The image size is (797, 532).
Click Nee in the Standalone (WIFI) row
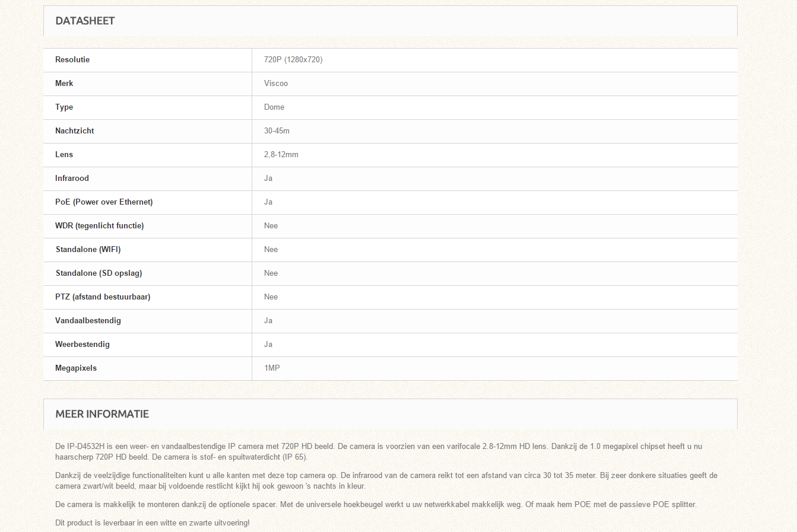tap(271, 249)
